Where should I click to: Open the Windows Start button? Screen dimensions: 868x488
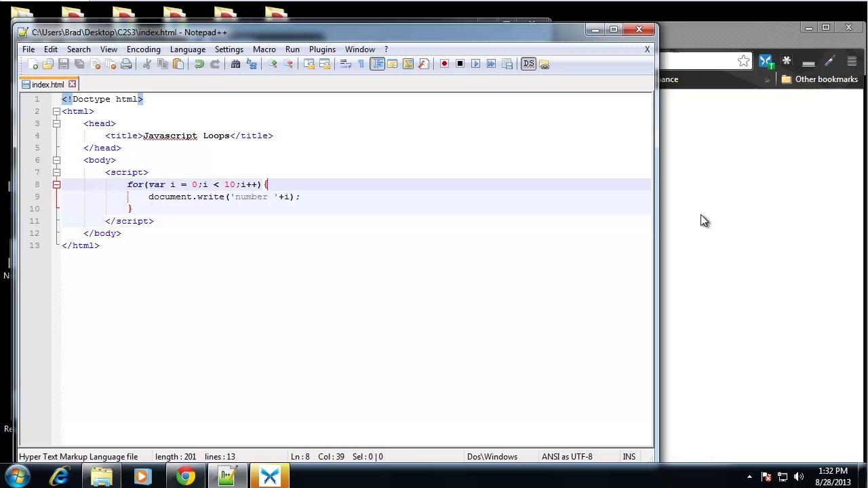(17, 476)
